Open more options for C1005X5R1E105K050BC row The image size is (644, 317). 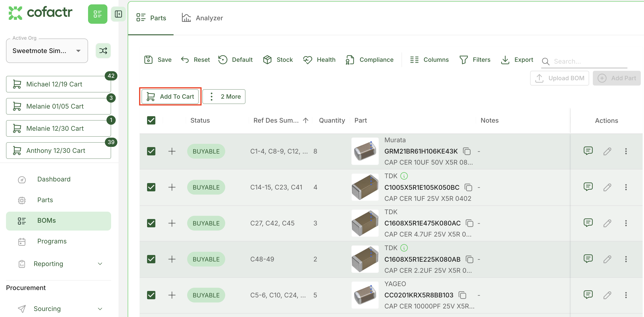click(x=626, y=187)
